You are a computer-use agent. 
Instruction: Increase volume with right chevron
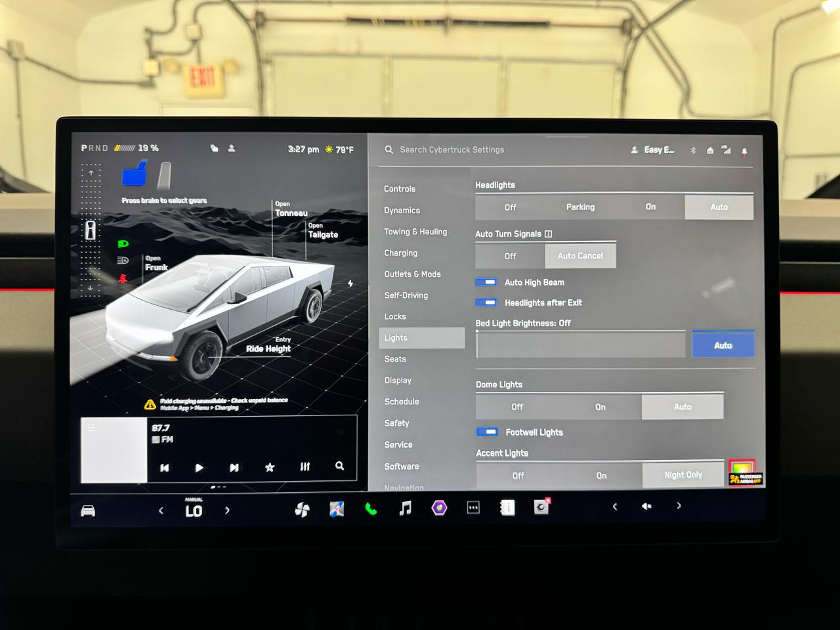(679, 506)
